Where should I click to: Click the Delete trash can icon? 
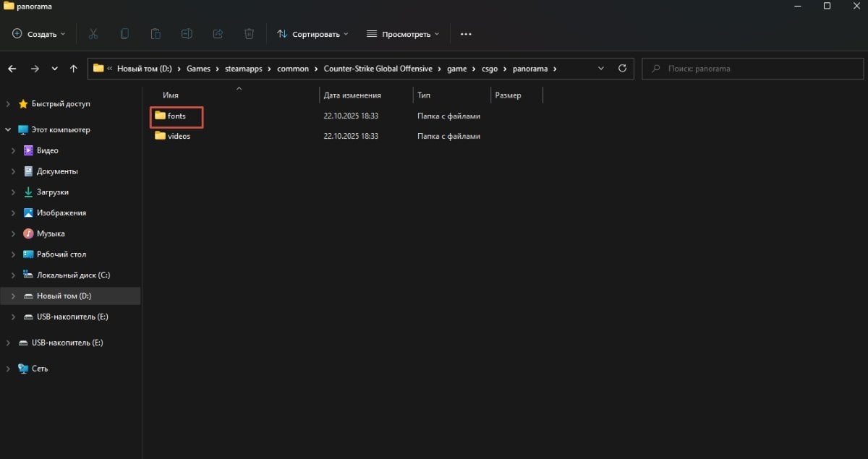[249, 34]
